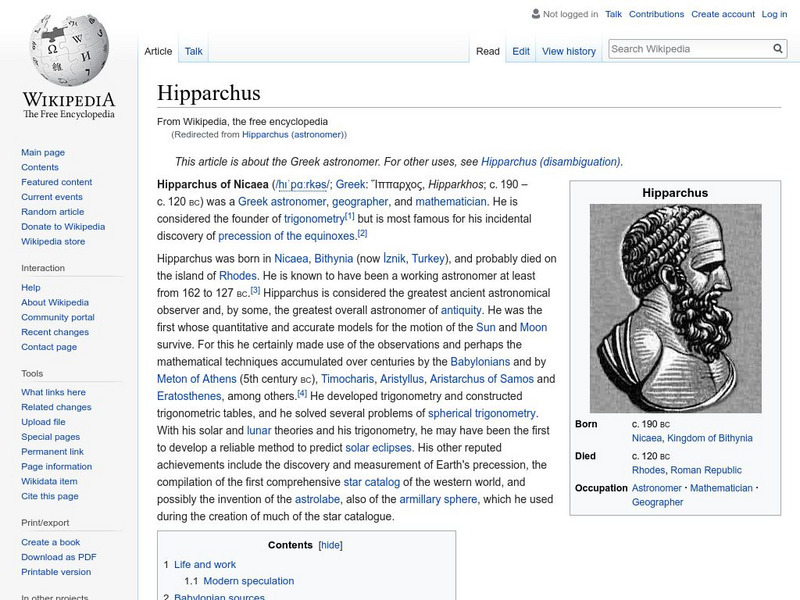The width and height of the screenshot is (800, 600).
Task: Open Hipparchus (astronomer) redirect link
Action: (x=293, y=134)
